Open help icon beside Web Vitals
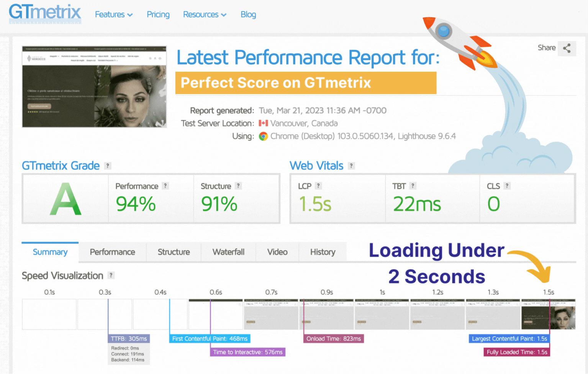This screenshot has width=588, height=374. [351, 166]
